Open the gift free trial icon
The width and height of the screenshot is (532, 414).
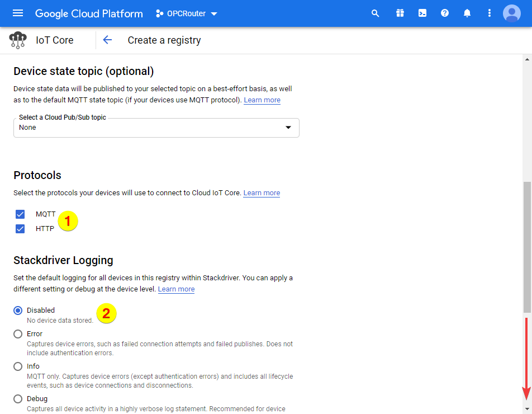point(400,13)
